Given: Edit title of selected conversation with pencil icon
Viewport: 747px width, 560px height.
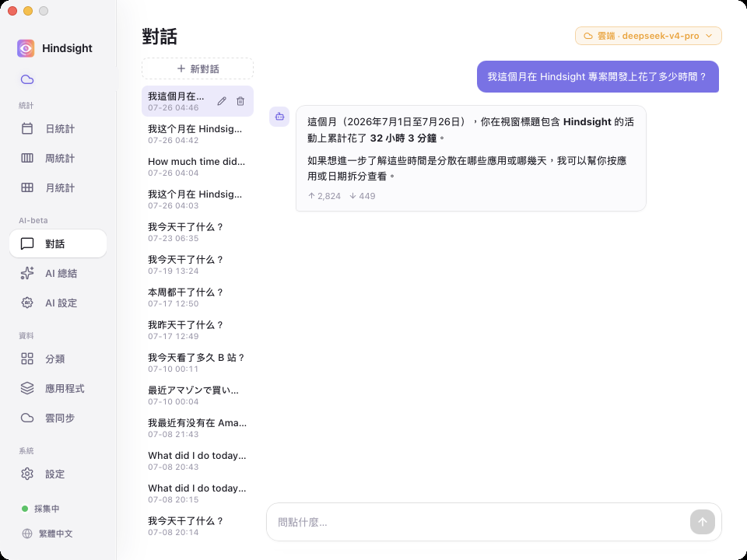Looking at the screenshot, I should coord(222,101).
